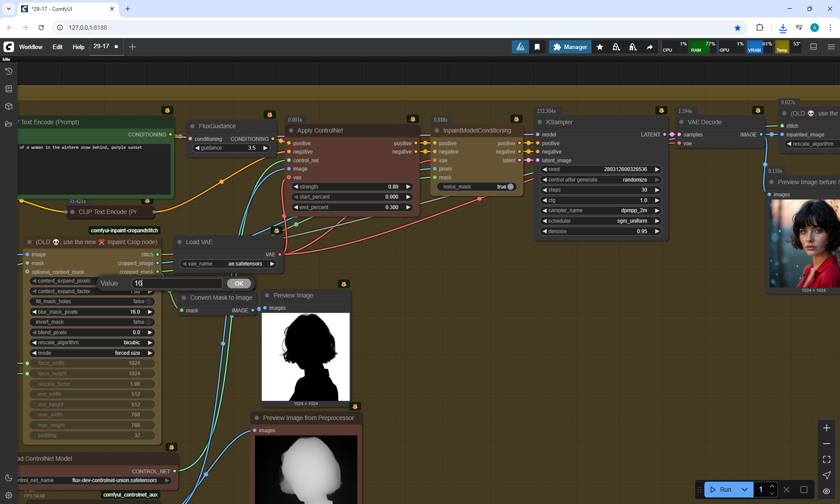The width and height of the screenshot is (840, 504).
Task: Expand the Run button dropdown arrow
Action: pos(745,490)
